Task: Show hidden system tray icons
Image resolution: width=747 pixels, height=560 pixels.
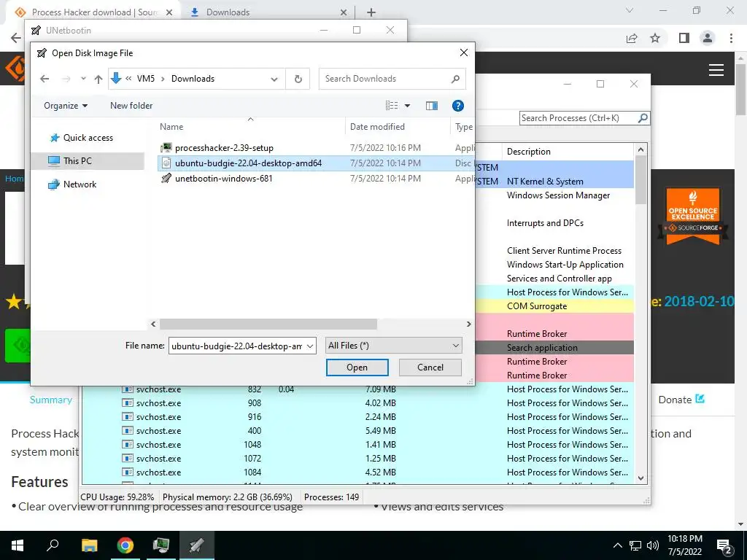Action: pos(617,545)
